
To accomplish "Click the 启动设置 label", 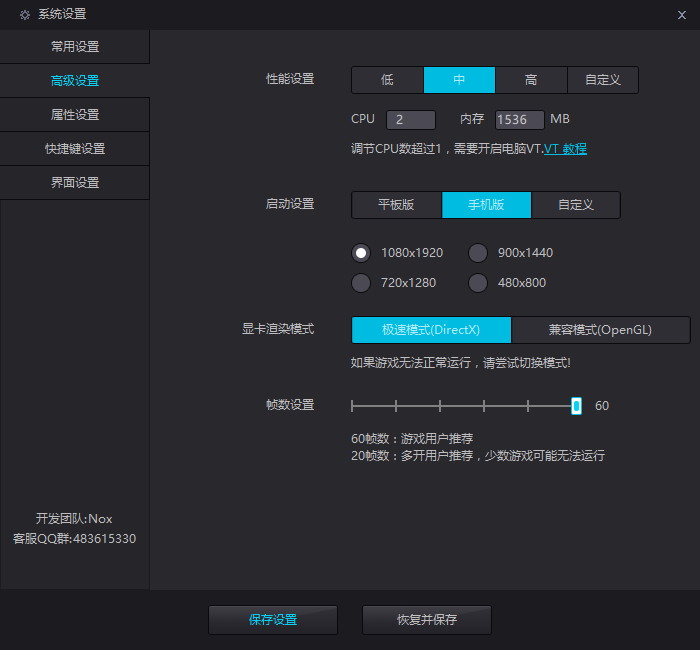I will pos(290,204).
